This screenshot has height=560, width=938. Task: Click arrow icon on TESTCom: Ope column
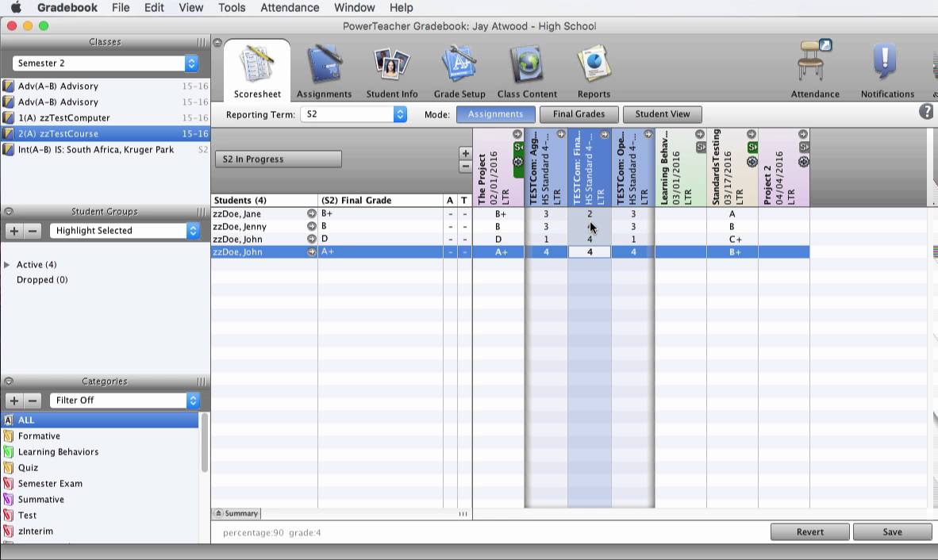click(648, 135)
